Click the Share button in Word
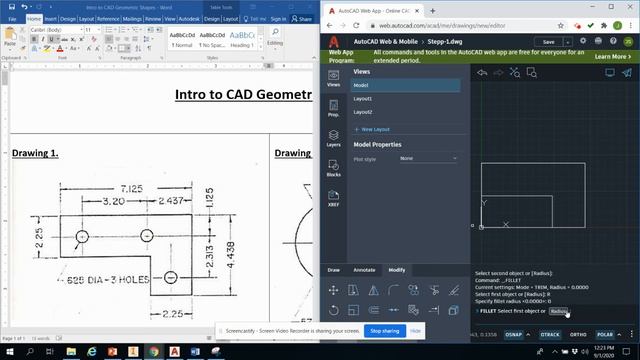The image size is (640, 360). tap(302, 19)
